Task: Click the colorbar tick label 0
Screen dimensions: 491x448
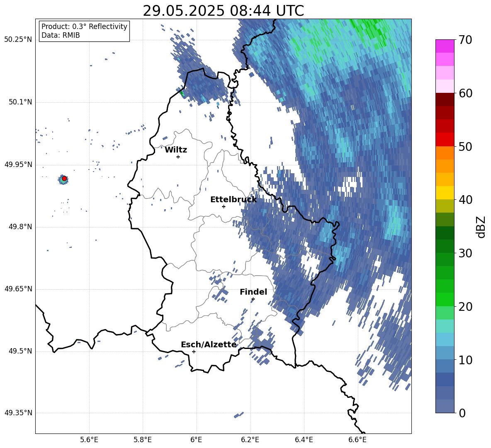Action: pos(462,413)
